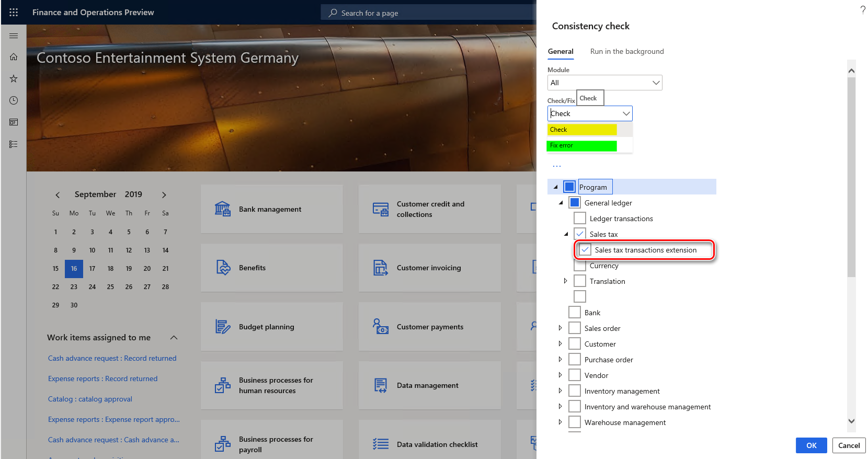
Task: Click Business processes for human resources icon
Action: (x=223, y=385)
